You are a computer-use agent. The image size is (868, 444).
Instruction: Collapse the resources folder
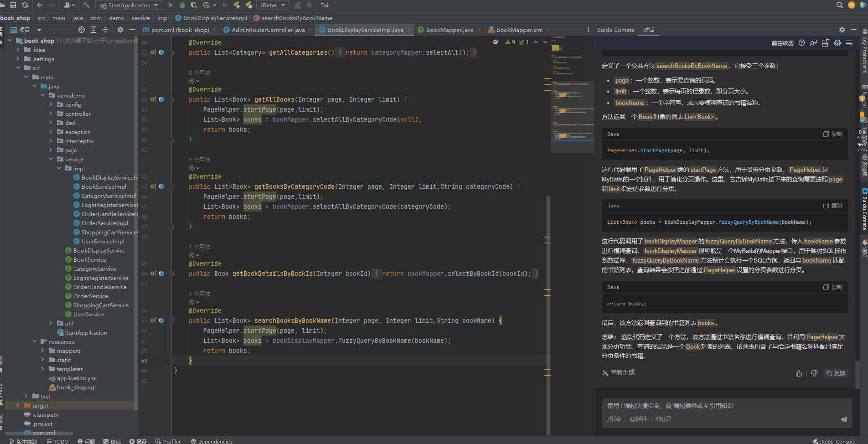click(34, 341)
